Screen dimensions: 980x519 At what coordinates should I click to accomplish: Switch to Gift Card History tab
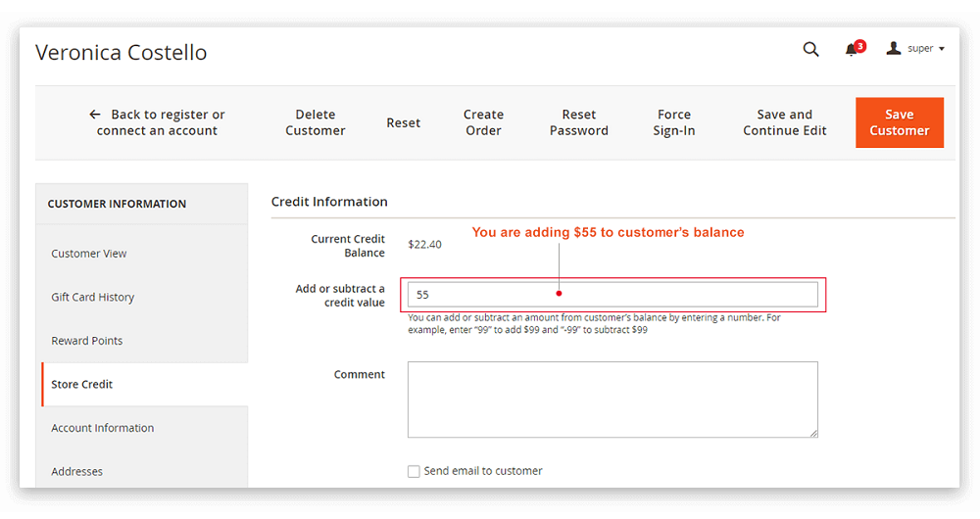[93, 297]
